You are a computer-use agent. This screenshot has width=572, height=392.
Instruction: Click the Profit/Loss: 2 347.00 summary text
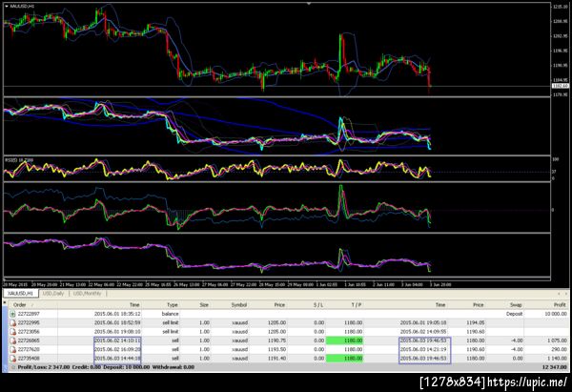[x=44, y=367]
